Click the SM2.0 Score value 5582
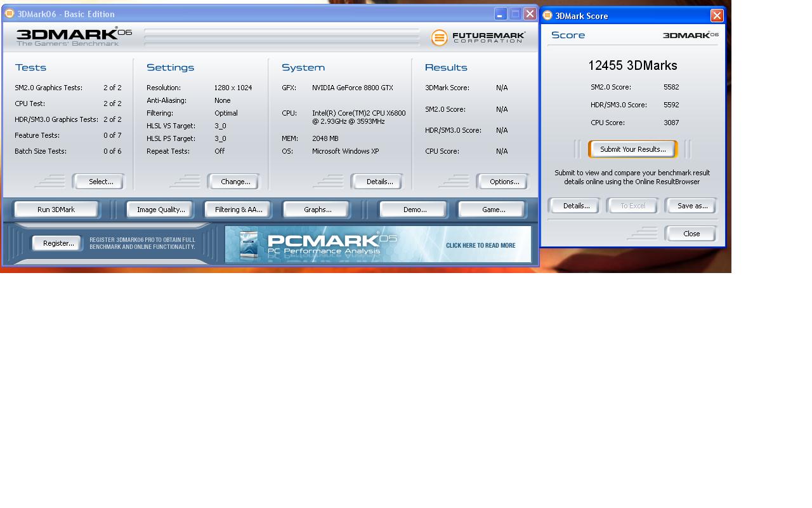This screenshot has height=508, width=812. pyautogui.click(x=671, y=87)
